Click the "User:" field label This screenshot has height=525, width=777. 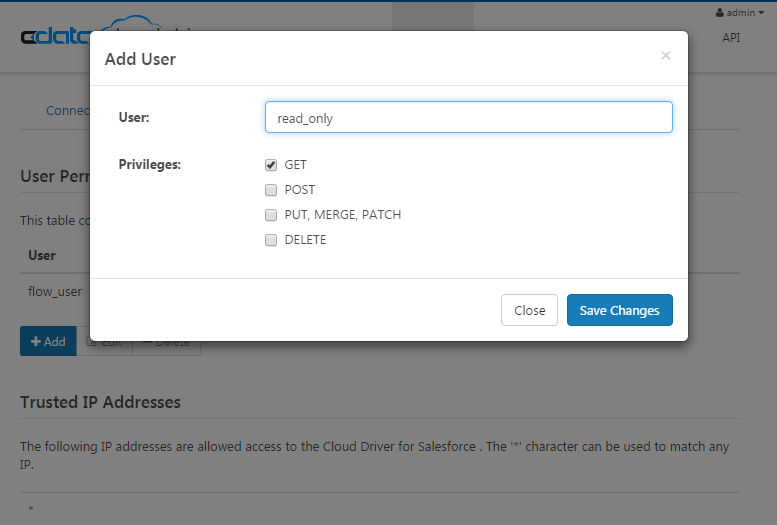134,118
